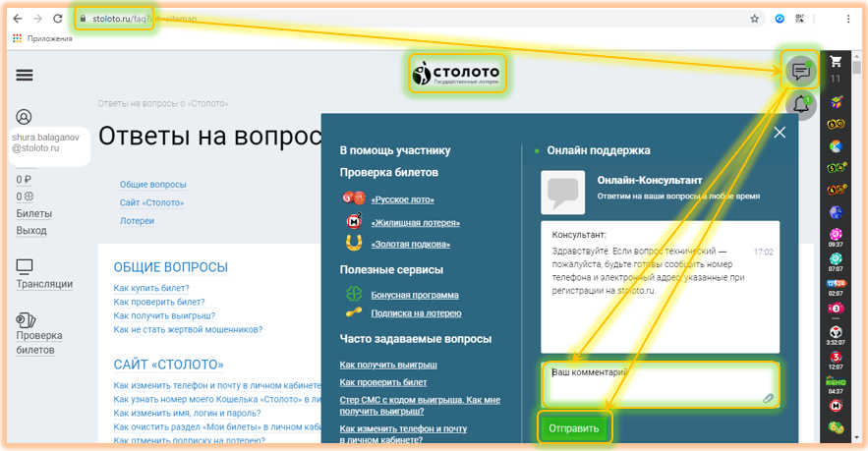Screen dimensions: 868x451
Task: Focus the Ваш комментарий input field
Action: tap(661, 385)
